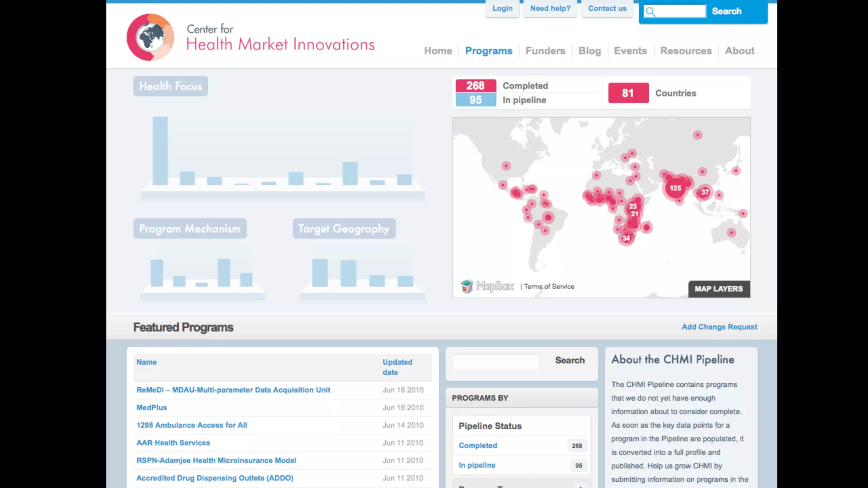
Task: Click the red 81 Countries badge
Action: pyautogui.click(x=628, y=93)
